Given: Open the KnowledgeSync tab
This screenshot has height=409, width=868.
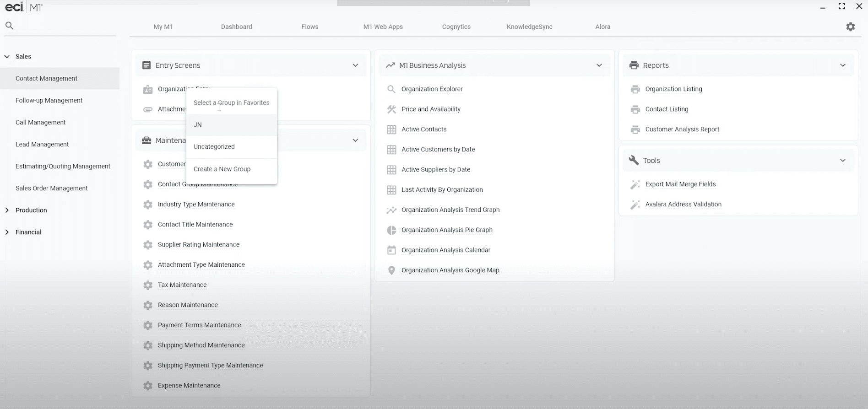Looking at the screenshot, I should [x=530, y=27].
